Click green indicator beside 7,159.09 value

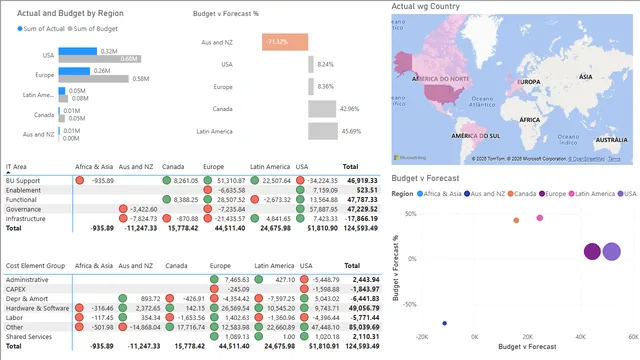[300, 190]
